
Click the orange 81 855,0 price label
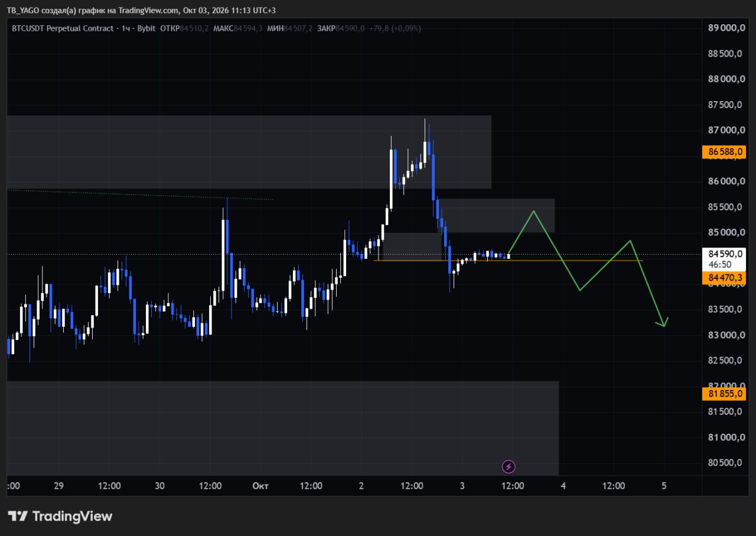(x=725, y=394)
